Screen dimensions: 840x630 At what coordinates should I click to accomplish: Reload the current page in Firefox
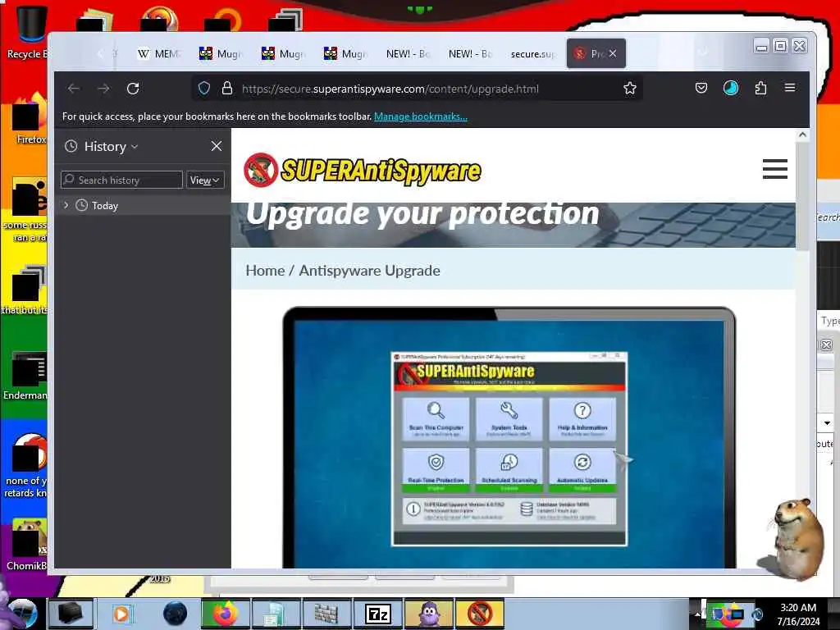click(x=133, y=89)
